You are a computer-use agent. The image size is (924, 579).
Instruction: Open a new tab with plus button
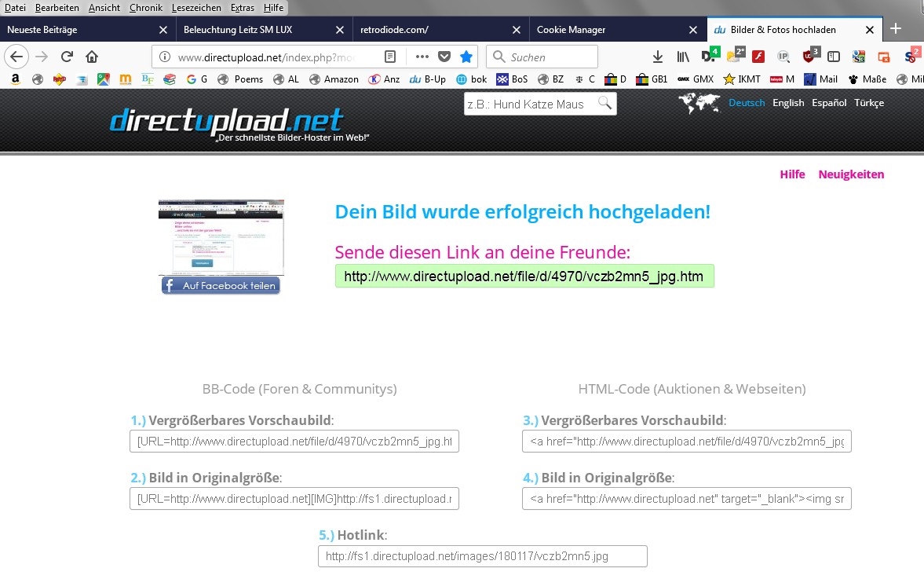tap(895, 29)
